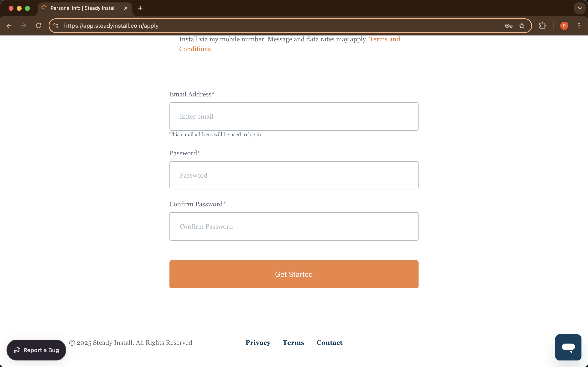Screen dimensions: 588x367
Task: Click the Privacy footer link
Action: click(x=258, y=343)
